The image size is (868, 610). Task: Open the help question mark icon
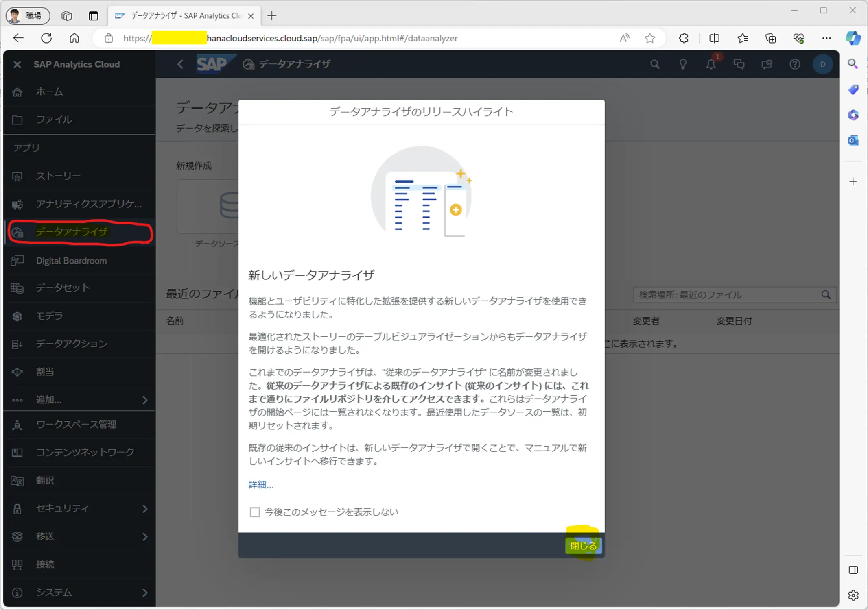click(x=795, y=64)
